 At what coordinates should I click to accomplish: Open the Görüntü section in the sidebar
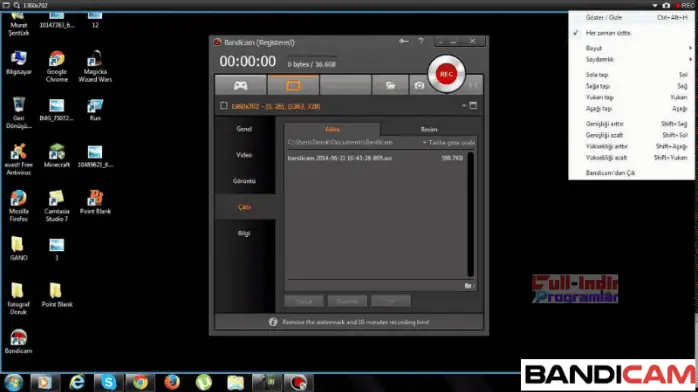click(x=244, y=181)
